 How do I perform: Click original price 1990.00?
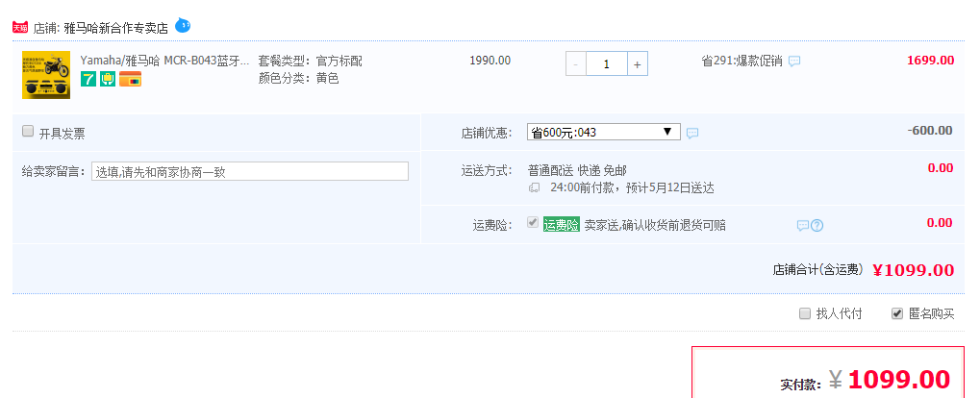(490, 61)
